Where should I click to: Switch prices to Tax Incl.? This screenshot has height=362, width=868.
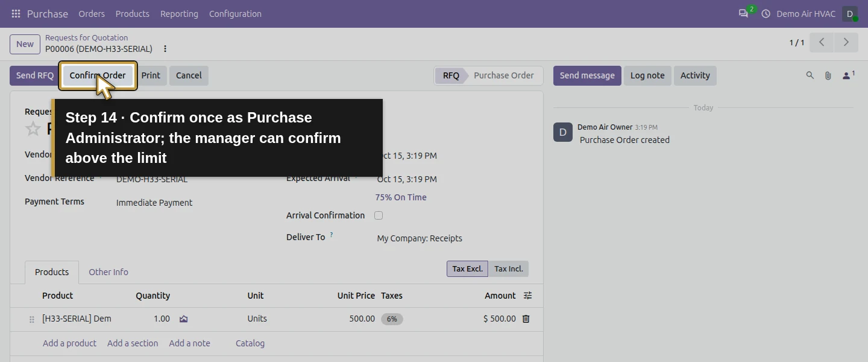tap(509, 269)
